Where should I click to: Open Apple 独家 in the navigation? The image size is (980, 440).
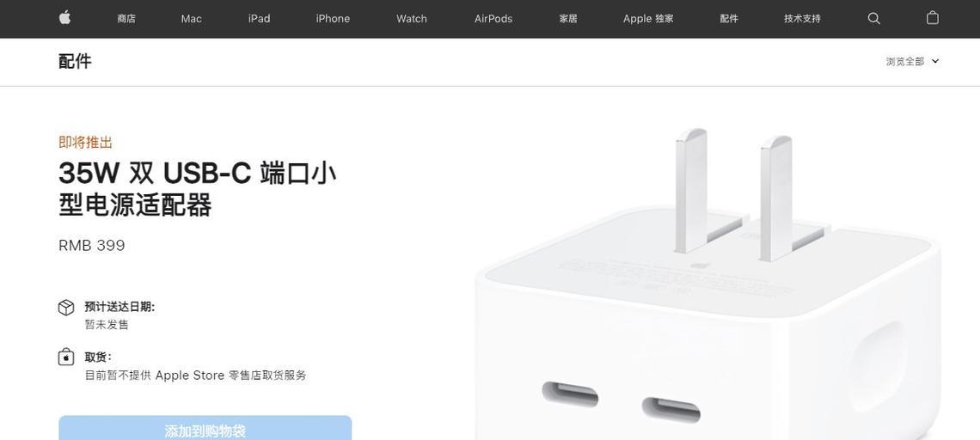click(648, 19)
